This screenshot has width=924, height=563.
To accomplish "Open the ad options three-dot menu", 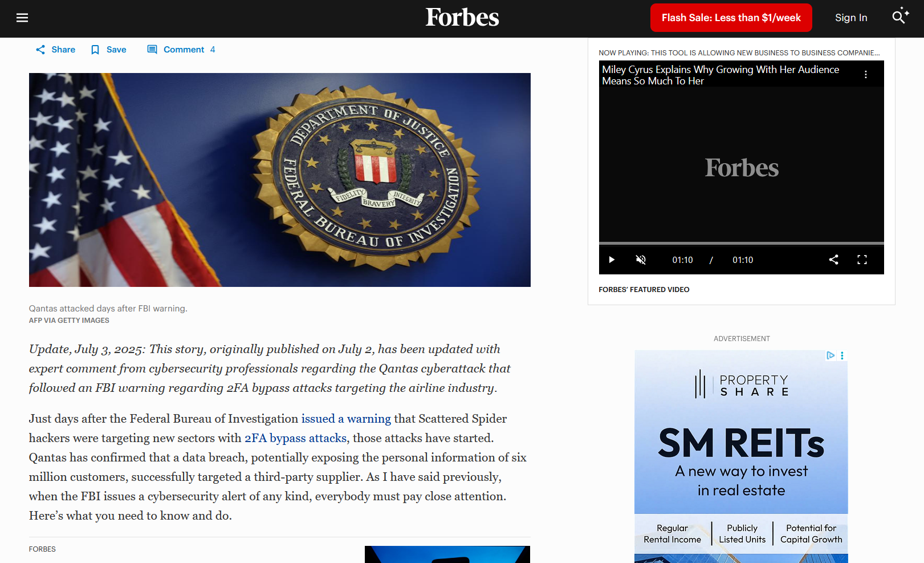I will [x=842, y=355].
